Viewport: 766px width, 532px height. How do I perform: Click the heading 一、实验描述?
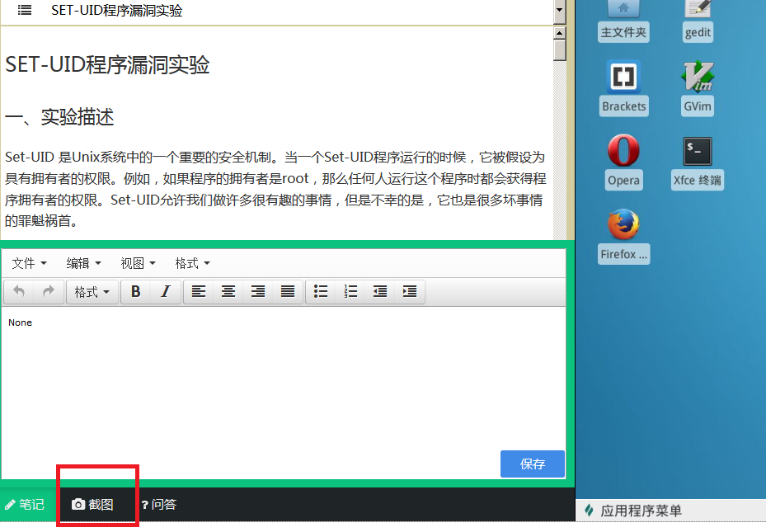[59, 117]
